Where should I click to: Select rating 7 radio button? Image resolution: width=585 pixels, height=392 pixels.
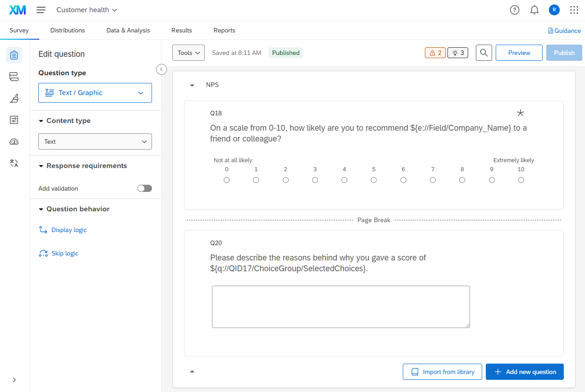433,180
